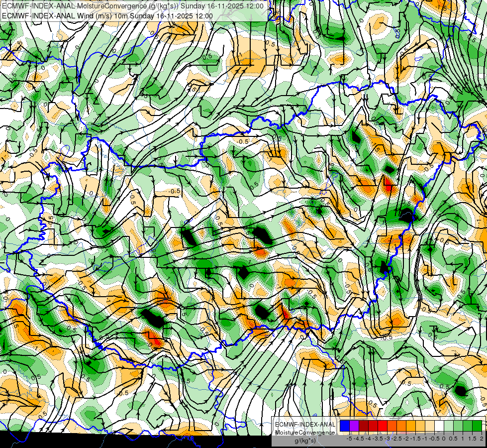Image resolution: width=487 pixels, height=448 pixels.
Task: Select the pale peach swatch (-0.5 to 0)
Action: pos(430,426)
